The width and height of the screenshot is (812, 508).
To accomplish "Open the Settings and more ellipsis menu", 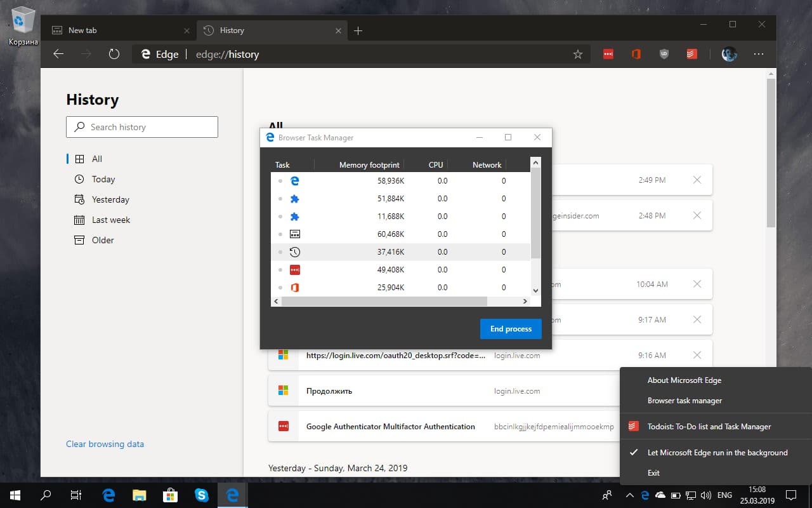I will [758, 55].
